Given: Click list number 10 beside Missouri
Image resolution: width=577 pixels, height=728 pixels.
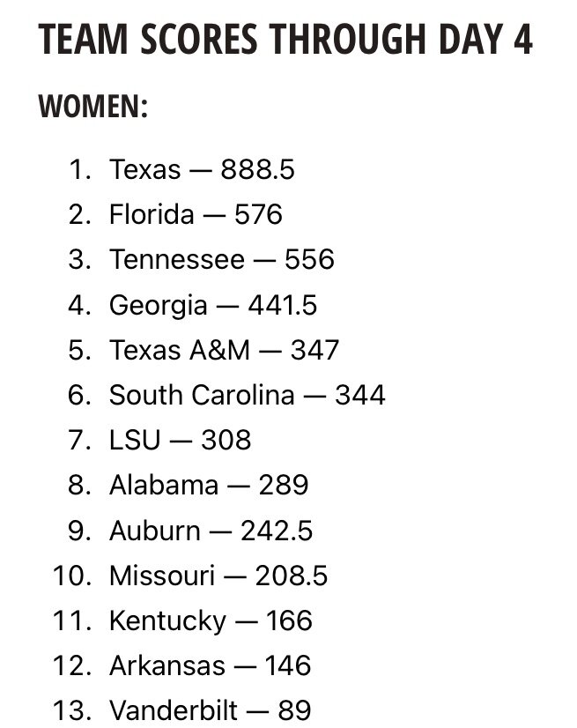Looking at the screenshot, I should tap(71, 576).
